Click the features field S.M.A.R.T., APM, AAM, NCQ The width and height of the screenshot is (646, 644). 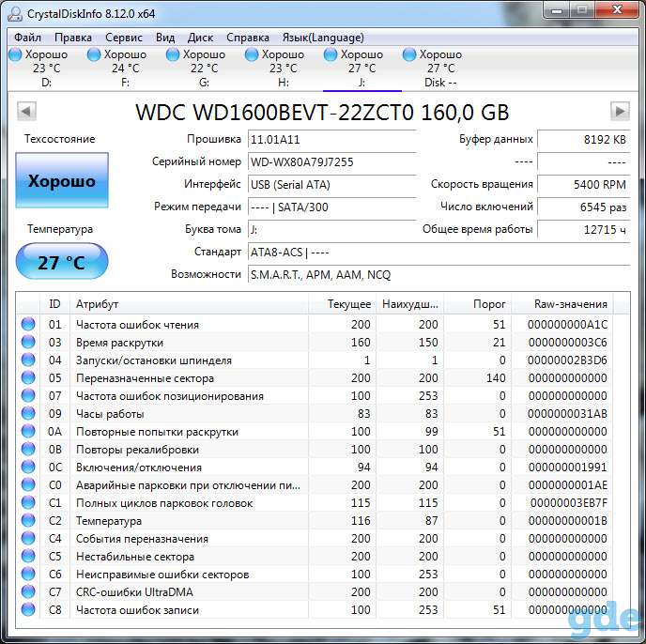[x=438, y=275]
